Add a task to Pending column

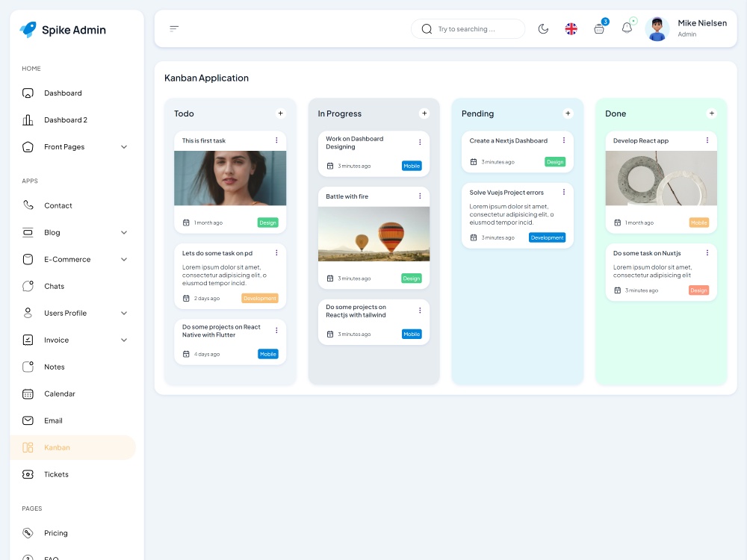568,113
